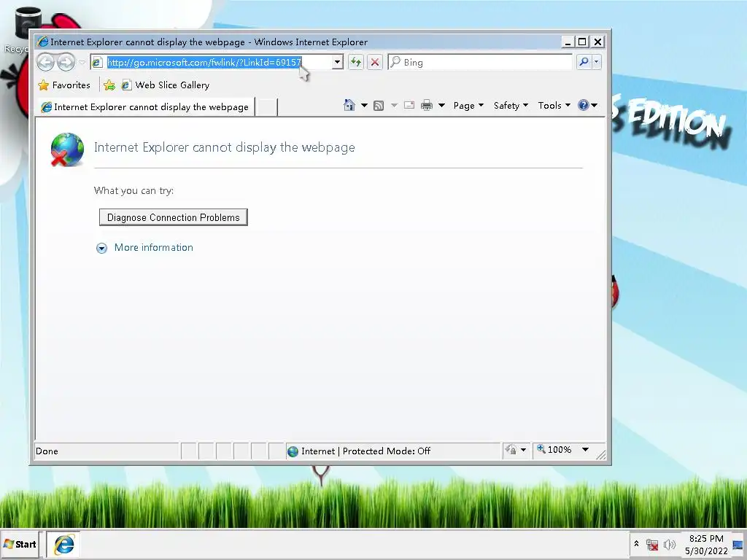This screenshot has height=560, width=747.
Task: Open a new blank tab
Action: 266,107
